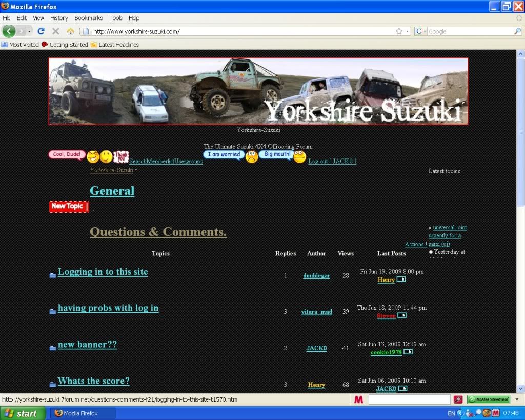The height and width of the screenshot is (420, 525).
Task: Open the Latest Headlines feed bookmark
Action: click(x=114, y=45)
